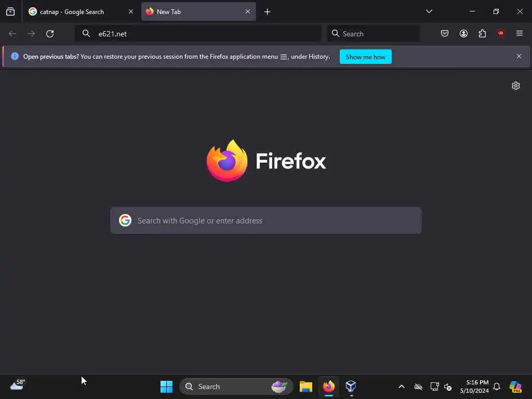Open the Windows weather widget
Screen dimensions: 532x399
[x=17, y=385]
